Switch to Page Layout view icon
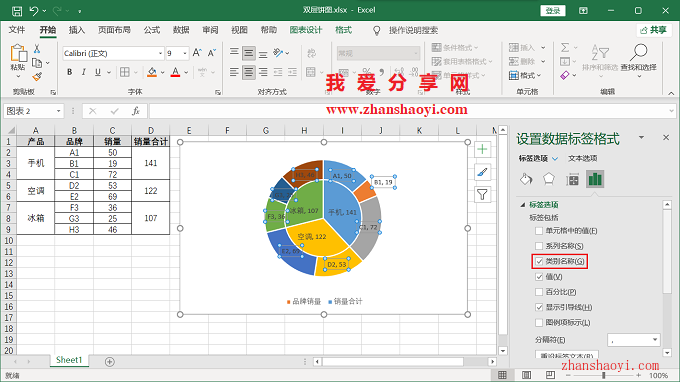The image size is (680, 382). (526, 375)
